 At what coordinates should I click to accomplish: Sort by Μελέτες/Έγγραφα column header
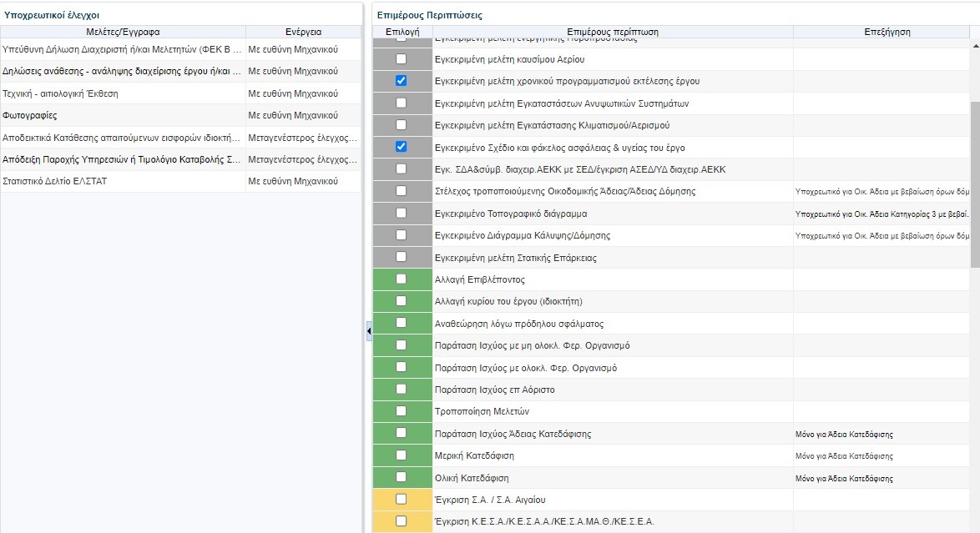tap(123, 32)
